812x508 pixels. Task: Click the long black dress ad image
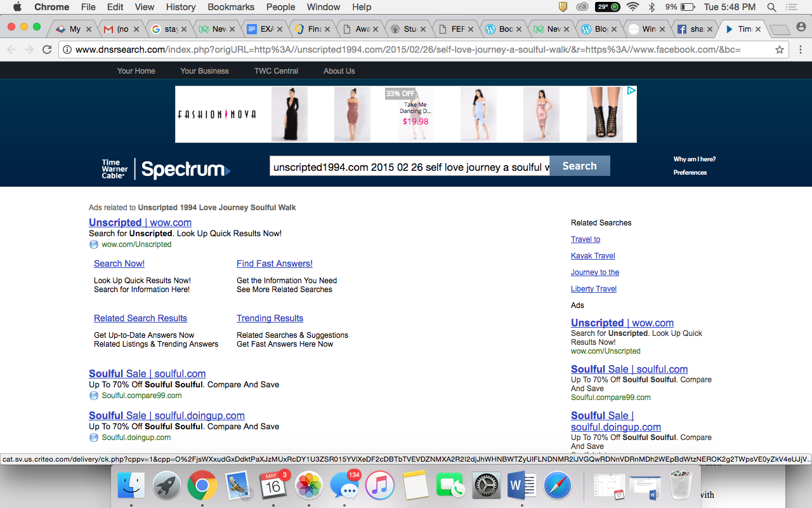click(x=289, y=114)
